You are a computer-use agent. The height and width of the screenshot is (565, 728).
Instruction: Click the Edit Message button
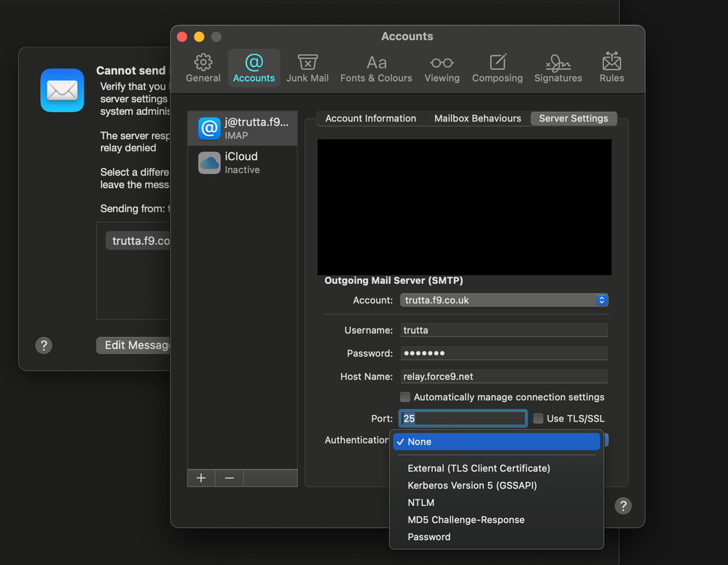click(136, 345)
